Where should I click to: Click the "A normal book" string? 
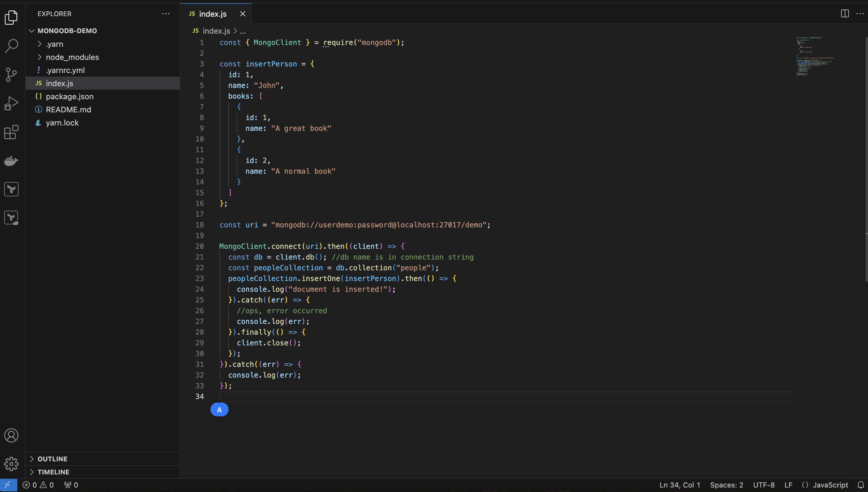303,171
